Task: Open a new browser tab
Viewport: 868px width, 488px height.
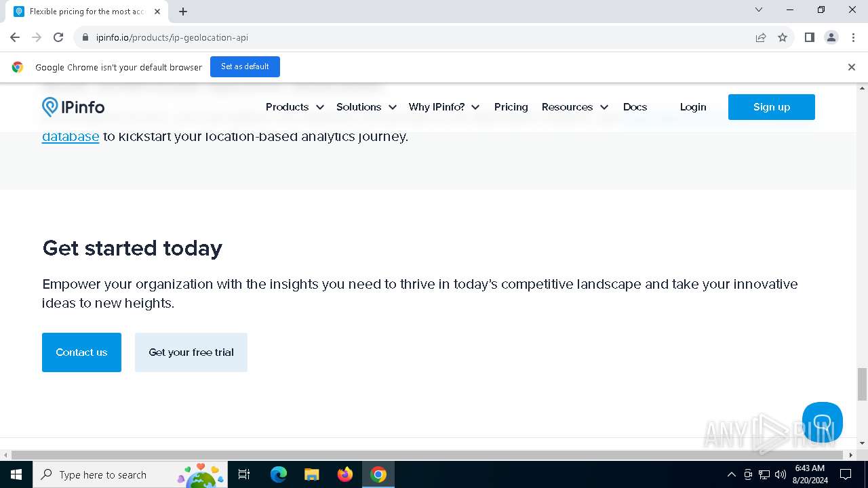Action: click(183, 12)
